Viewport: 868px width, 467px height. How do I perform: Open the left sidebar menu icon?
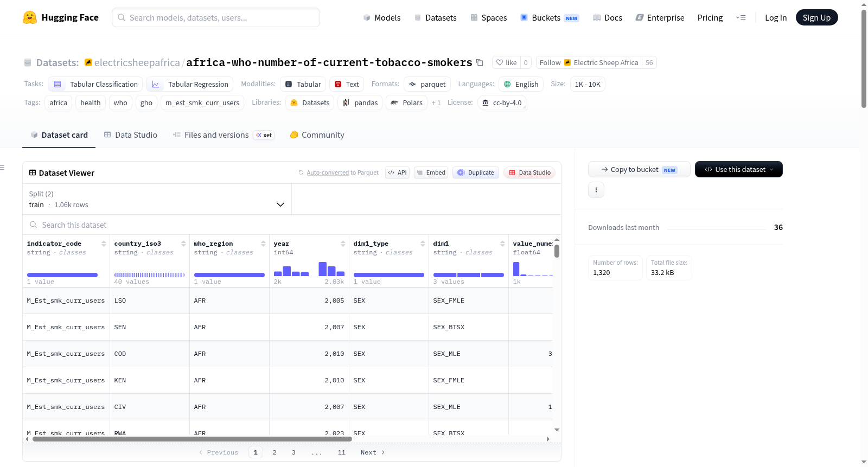(2, 168)
